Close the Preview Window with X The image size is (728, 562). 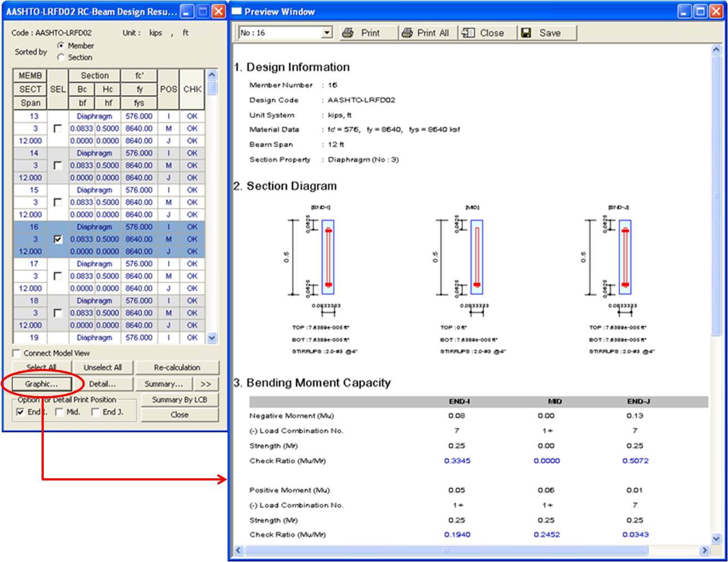click(x=715, y=11)
